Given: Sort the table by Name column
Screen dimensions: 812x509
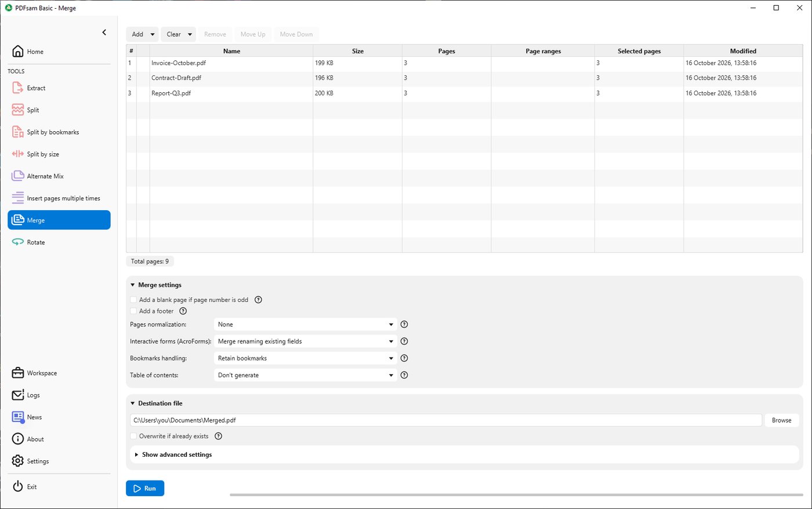Looking at the screenshot, I should tap(231, 51).
